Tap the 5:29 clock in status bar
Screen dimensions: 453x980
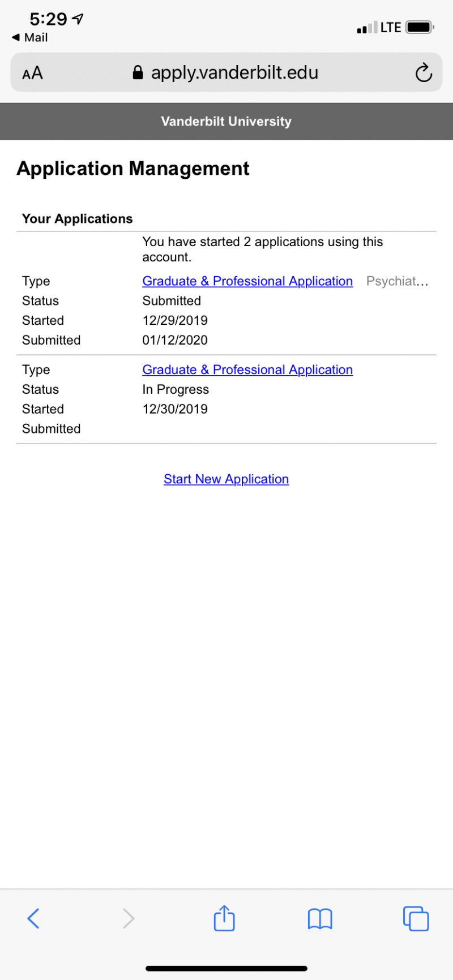(48, 19)
